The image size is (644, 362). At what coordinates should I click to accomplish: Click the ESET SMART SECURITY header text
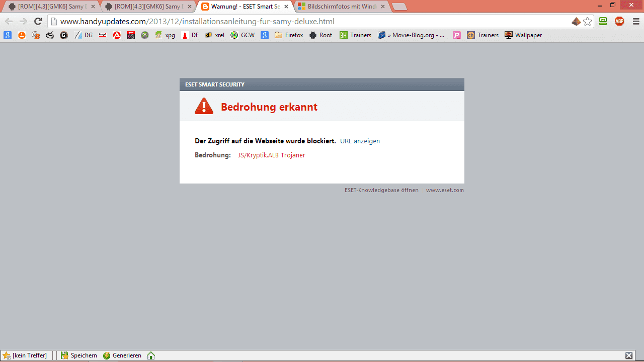tap(215, 84)
